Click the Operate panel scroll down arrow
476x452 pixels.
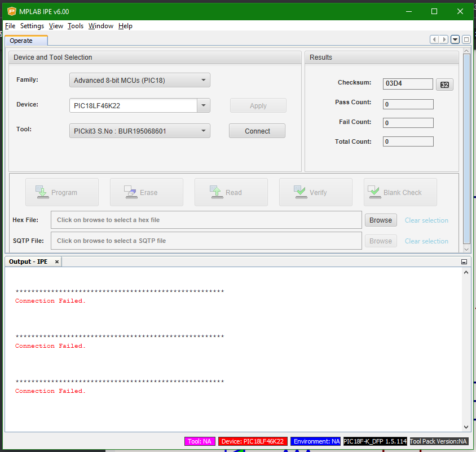tap(466, 249)
